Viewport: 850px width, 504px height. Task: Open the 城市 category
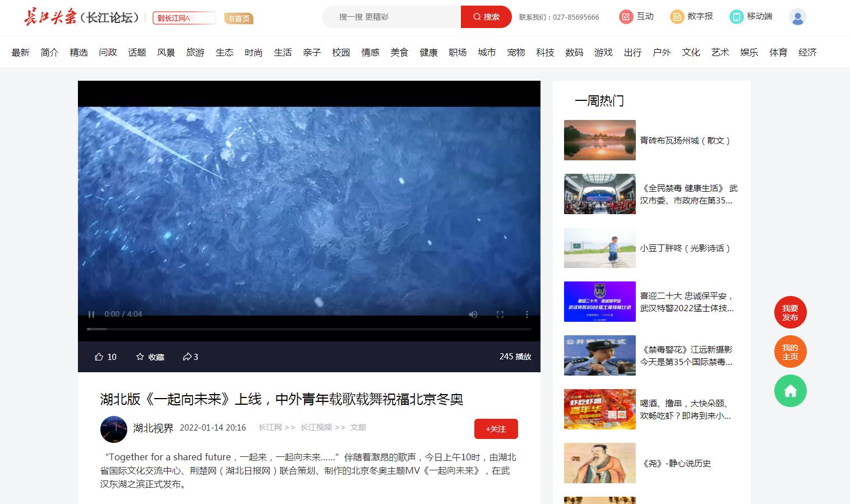[x=487, y=52]
